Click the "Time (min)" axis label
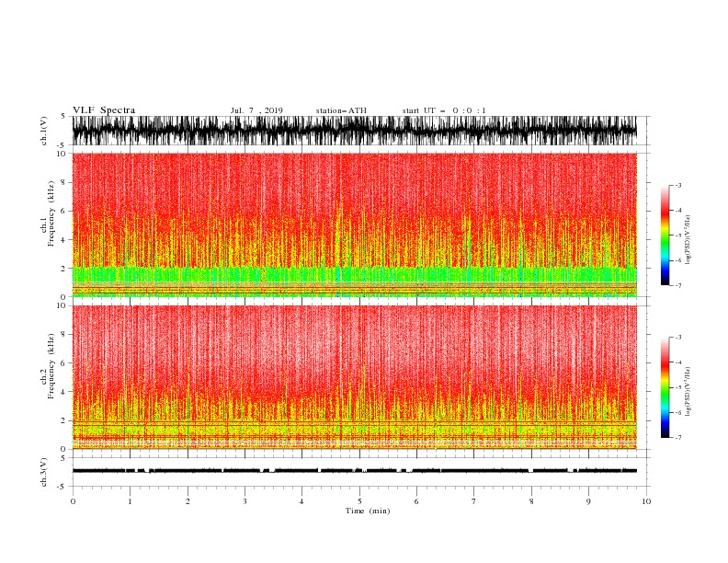 [x=368, y=511]
